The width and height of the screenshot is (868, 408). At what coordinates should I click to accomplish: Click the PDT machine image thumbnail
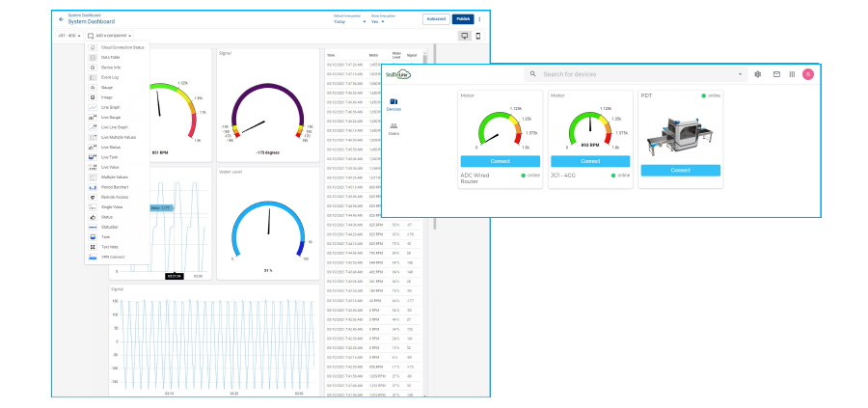(x=680, y=136)
